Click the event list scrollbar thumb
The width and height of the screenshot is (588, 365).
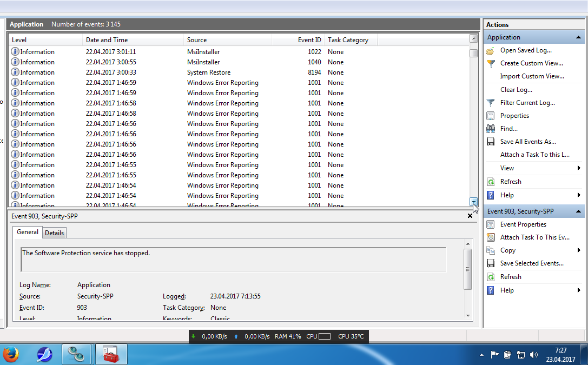pos(474,53)
